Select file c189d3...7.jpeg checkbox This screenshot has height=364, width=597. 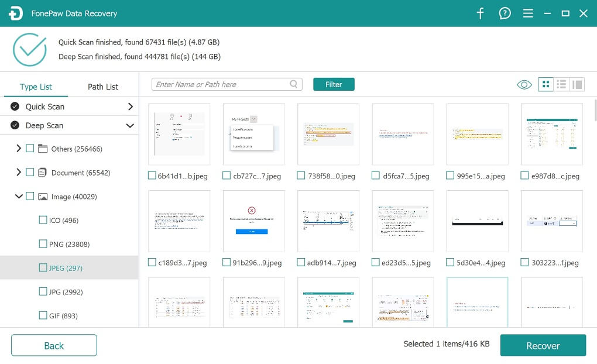152,262
